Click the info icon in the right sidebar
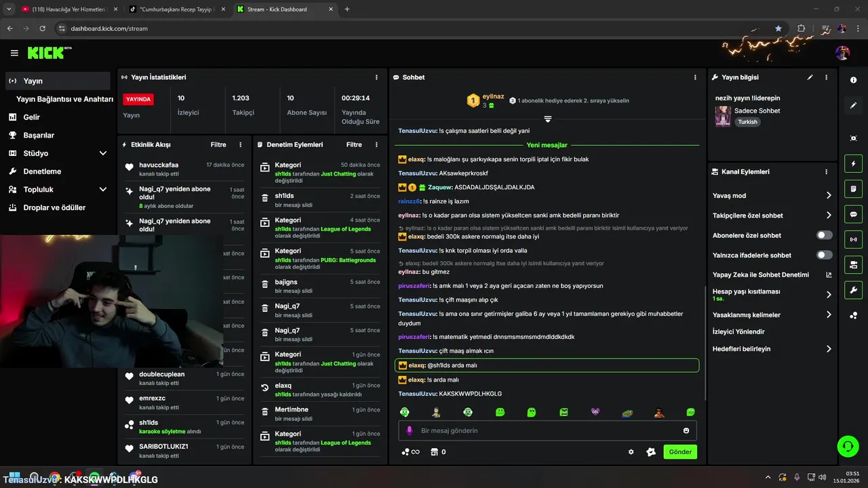Image resolution: width=868 pixels, height=488 pixels. [853, 80]
